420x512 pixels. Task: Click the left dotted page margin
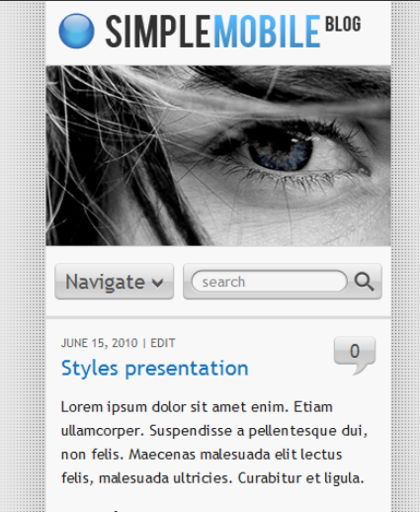[23, 257]
